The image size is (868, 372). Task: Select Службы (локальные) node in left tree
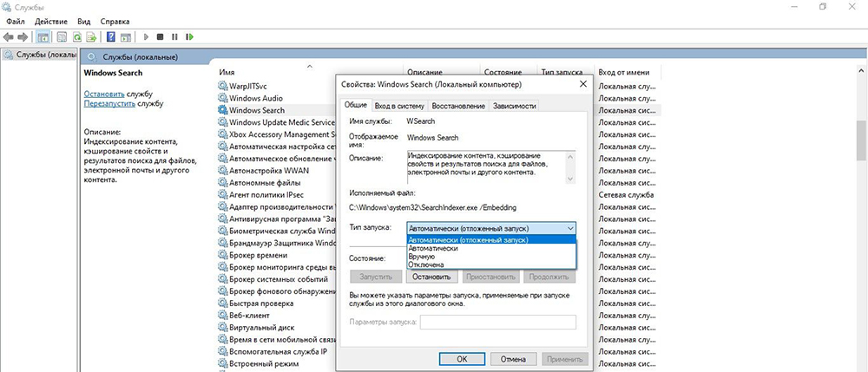39,55
